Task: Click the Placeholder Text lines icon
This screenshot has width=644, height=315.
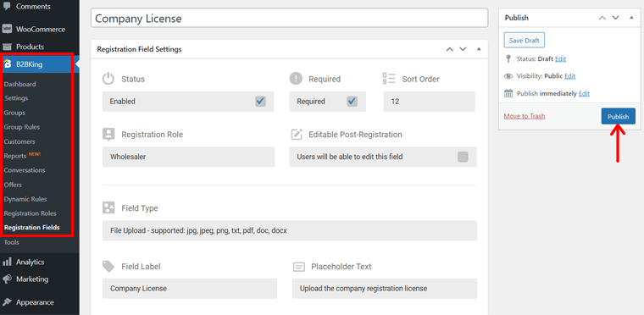Action: [x=299, y=267]
